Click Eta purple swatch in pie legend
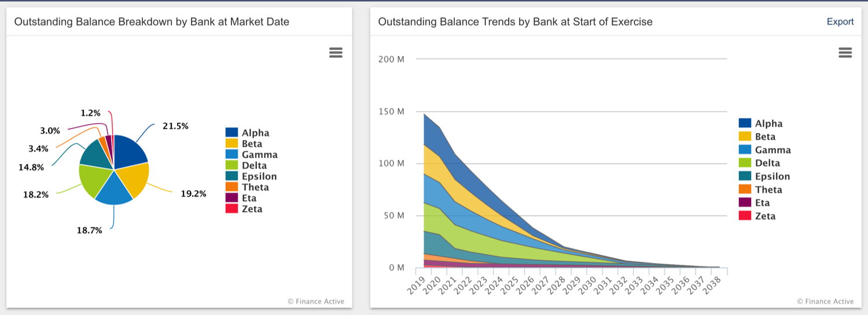868x315 pixels. coord(231,198)
